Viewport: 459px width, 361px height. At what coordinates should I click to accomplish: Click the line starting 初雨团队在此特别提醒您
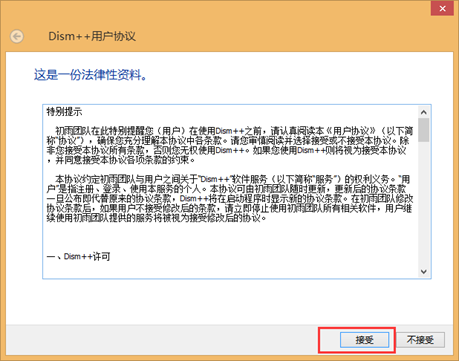point(234,131)
